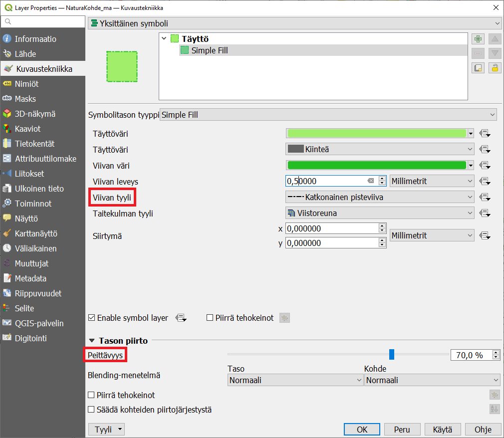Click data-defined override icon next to Enable symbol layer
This screenshot has width=504, height=438.
click(x=181, y=318)
